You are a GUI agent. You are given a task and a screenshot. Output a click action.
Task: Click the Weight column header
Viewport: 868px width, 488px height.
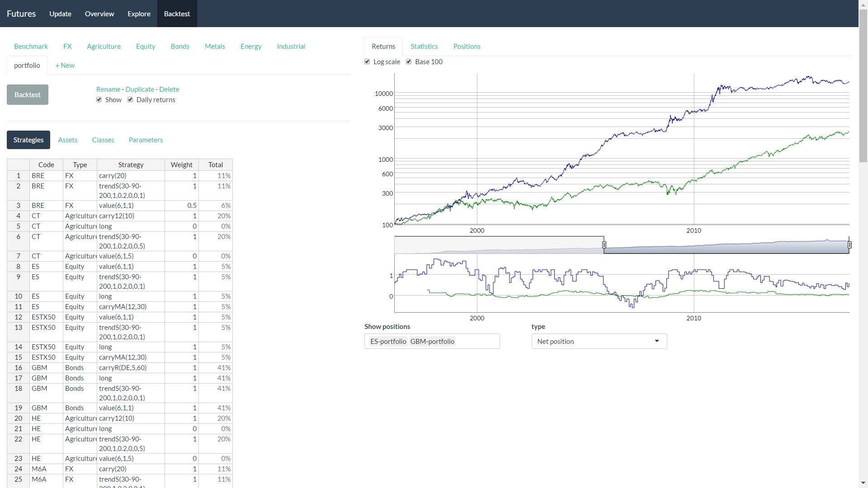(x=181, y=165)
